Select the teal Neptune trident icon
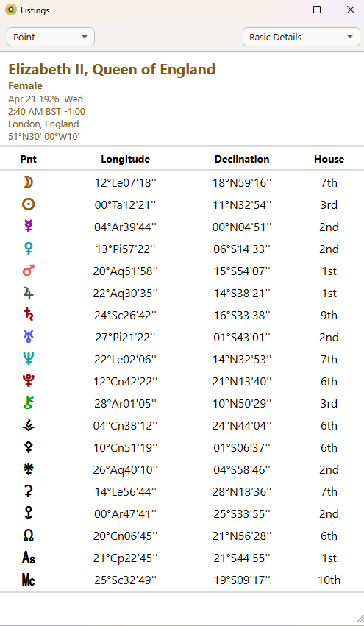 [x=29, y=359]
